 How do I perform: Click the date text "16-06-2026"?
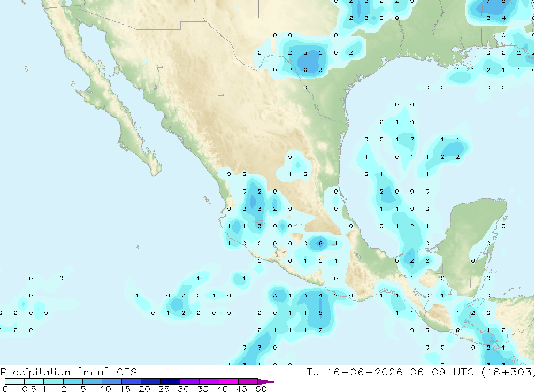(x=364, y=372)
